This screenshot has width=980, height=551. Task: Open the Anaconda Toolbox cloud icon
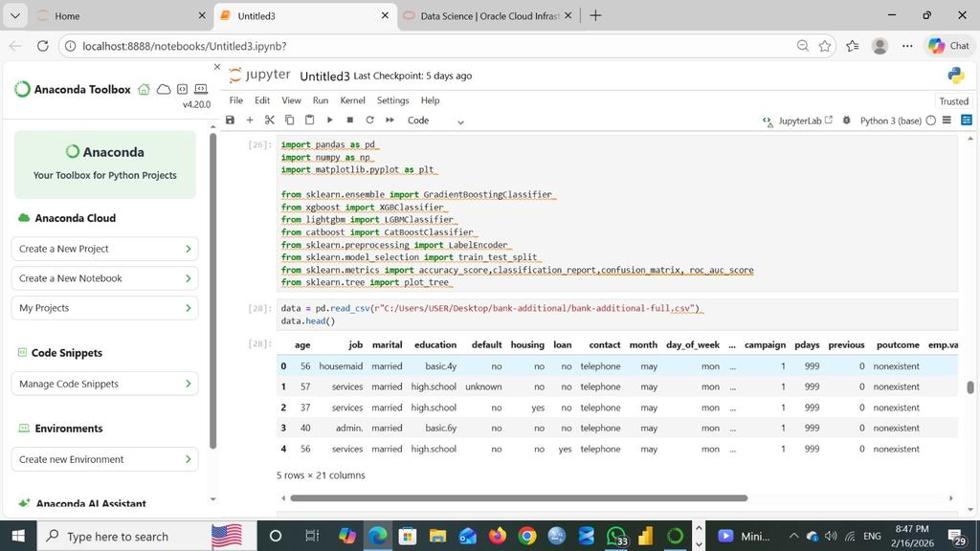[164, 89]
